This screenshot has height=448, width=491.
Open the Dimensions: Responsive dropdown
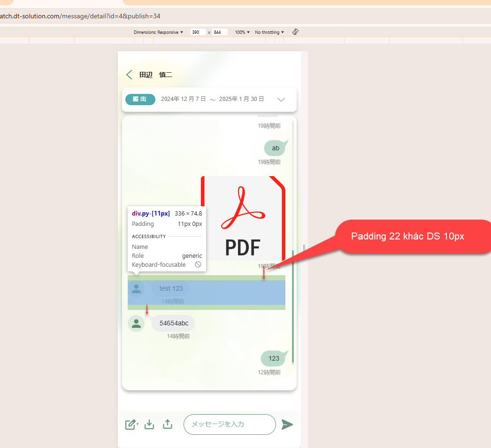158,32
